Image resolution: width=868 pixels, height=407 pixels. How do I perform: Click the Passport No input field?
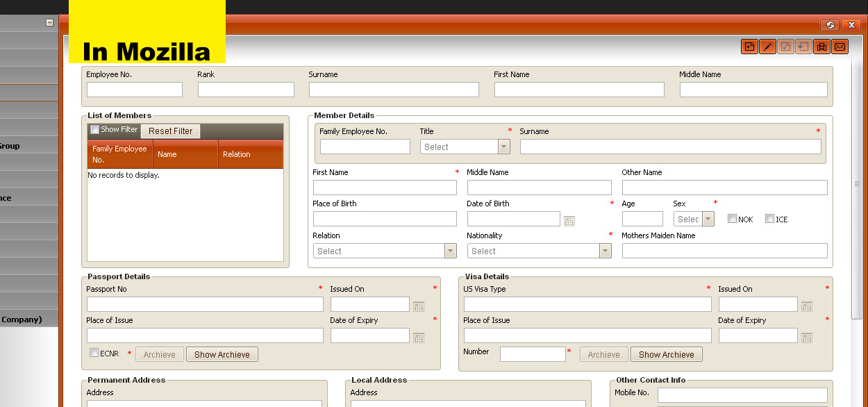point(205,304)
